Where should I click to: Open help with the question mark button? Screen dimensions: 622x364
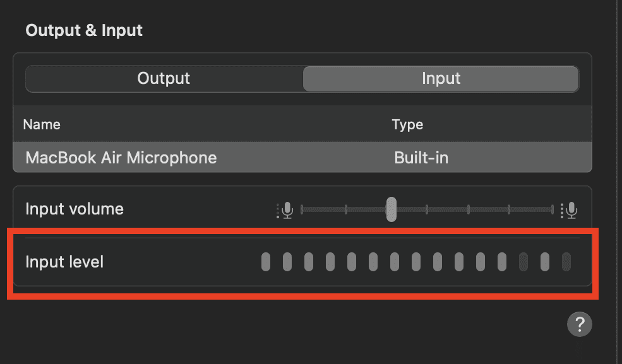[x=579, y=325]
